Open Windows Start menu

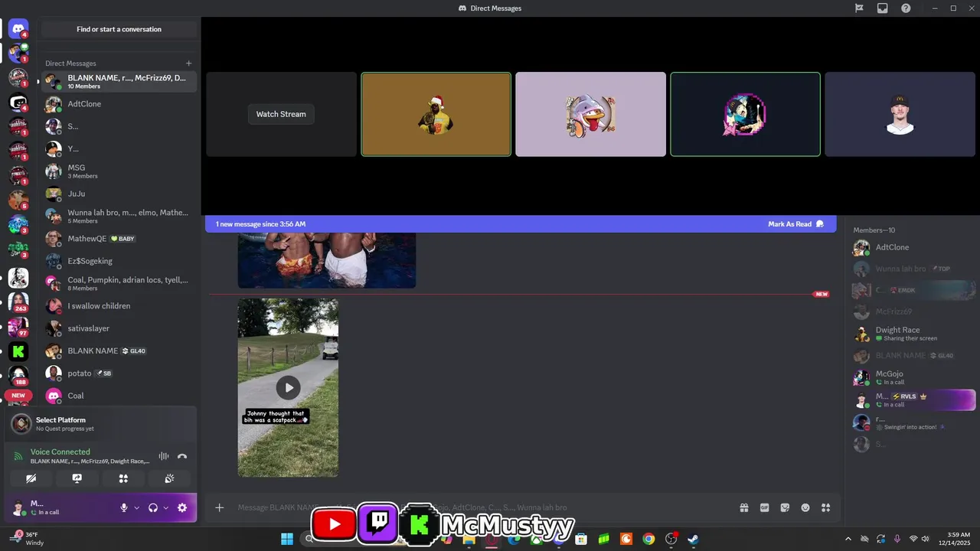tap(287, 540)
